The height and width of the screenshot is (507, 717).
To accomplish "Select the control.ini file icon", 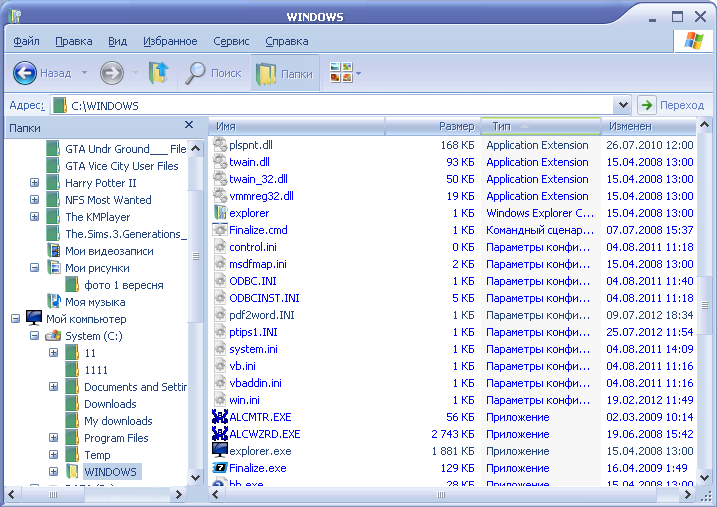I will [220, 247].
